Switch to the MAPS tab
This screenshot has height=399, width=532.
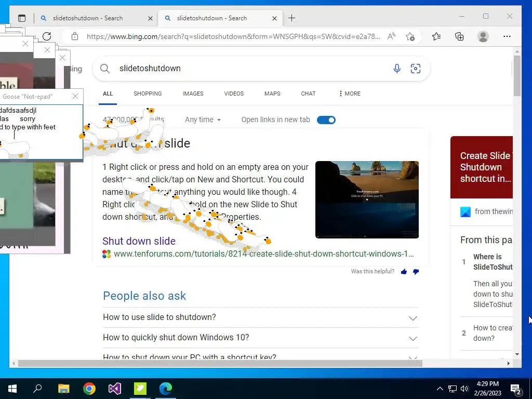coord(272,94)
